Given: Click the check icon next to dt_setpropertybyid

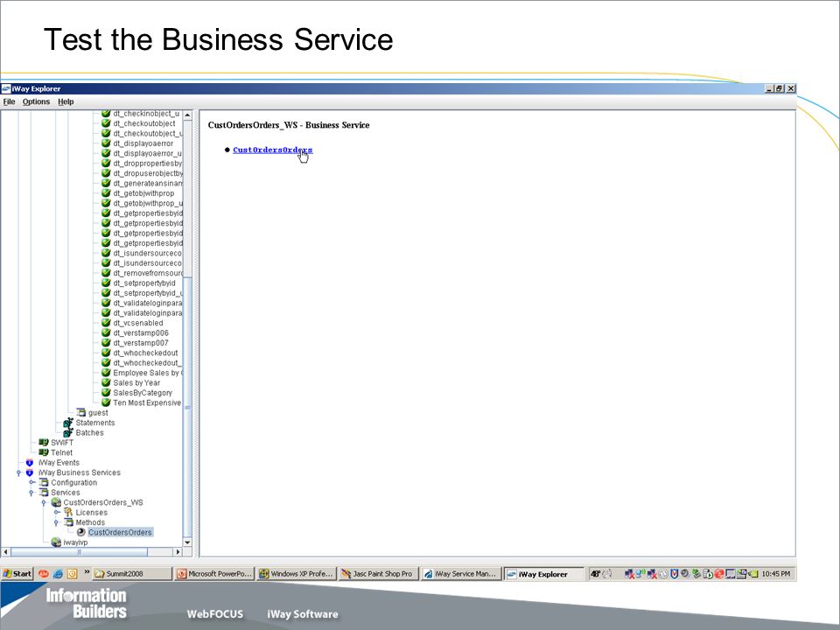Looking at the screenshot, I should coord(106,283).
